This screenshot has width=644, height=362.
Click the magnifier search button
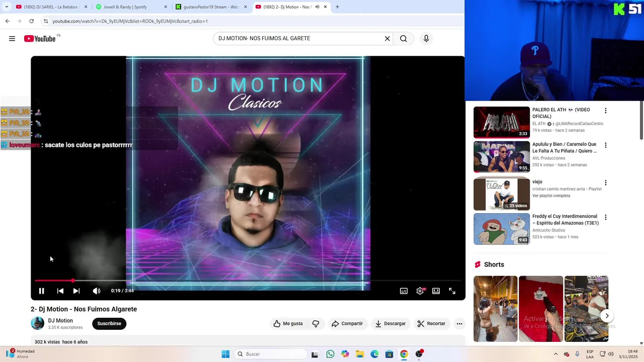(404, 39)
